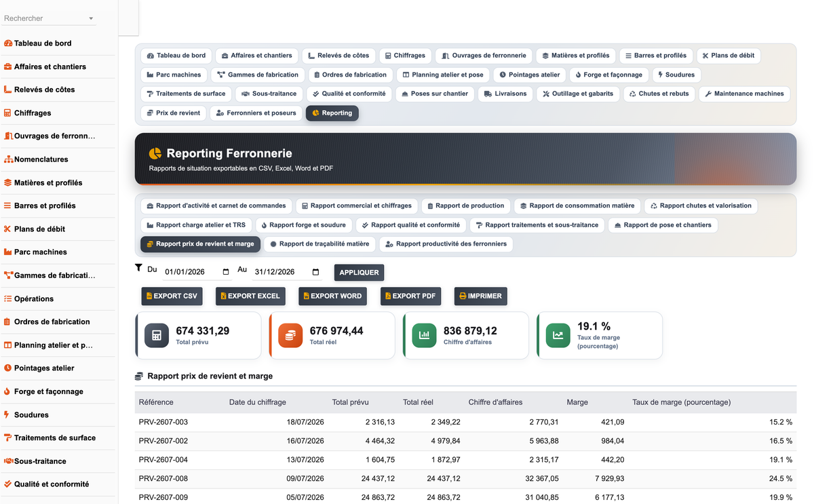The height and width of the screenshot is (504, 814).
Task: Click the Chiffrages calculator icon in sidebar
Action: (8, 113)
